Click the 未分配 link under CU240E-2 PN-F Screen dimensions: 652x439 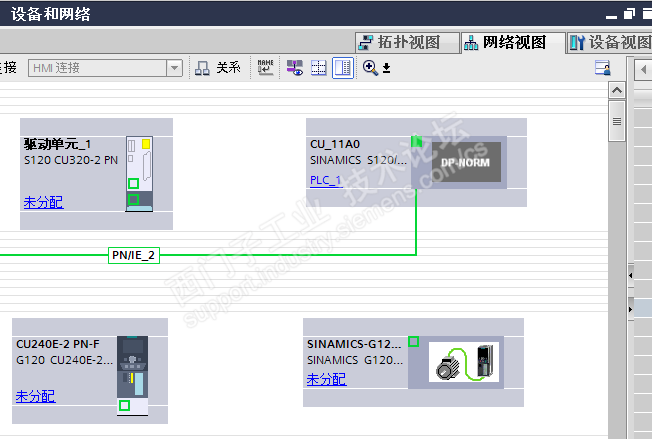coord(35,396)
